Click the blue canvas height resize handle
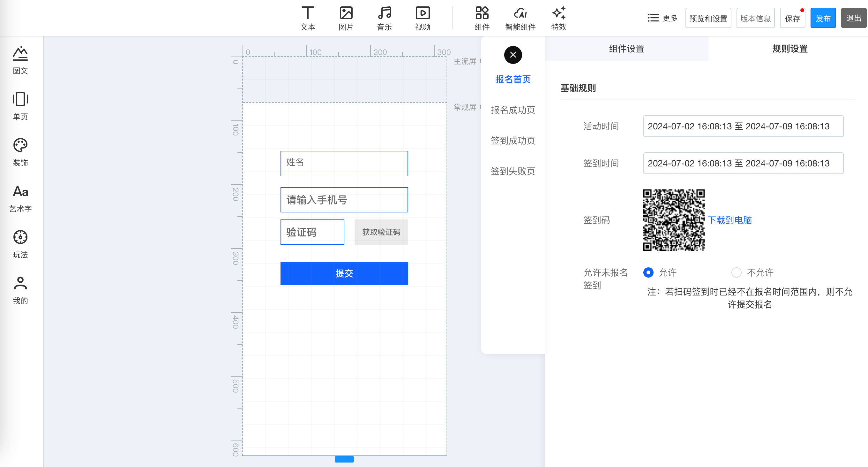868x467 pixels. click(x=344, y=459)
